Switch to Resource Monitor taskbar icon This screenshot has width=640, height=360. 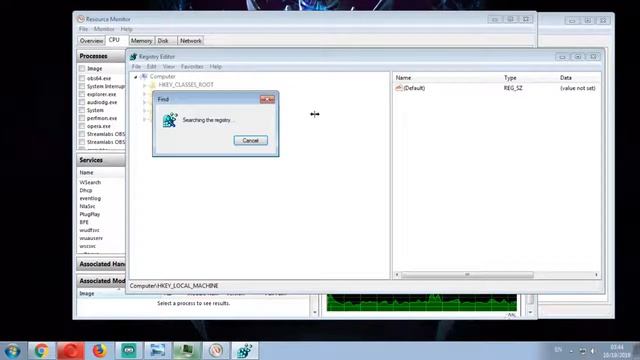pos(216,351)
